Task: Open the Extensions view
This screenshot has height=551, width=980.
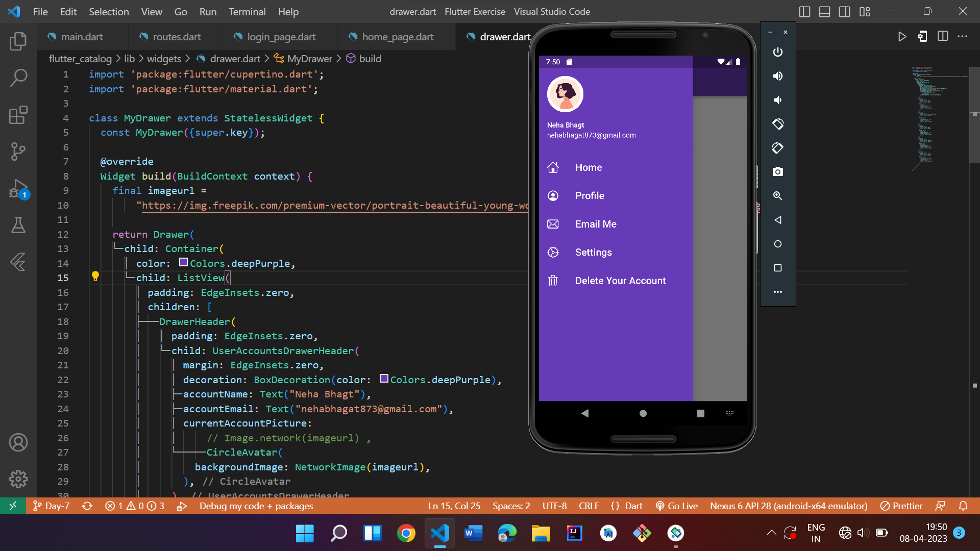Action: tap(18, 115)
